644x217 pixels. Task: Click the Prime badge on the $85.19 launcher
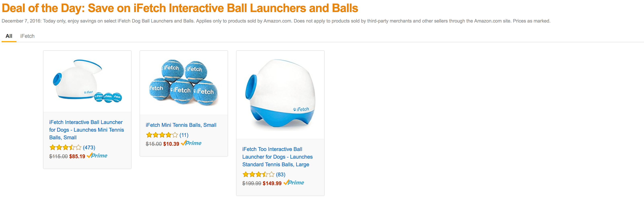pyautogui.click(x=98, y=156)
